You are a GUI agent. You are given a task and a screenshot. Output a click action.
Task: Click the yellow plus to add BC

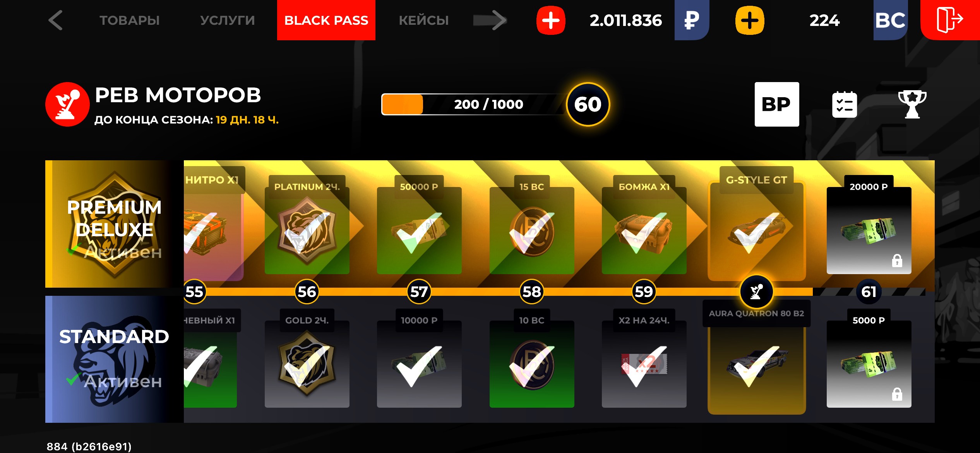click(x=750, y=20)
